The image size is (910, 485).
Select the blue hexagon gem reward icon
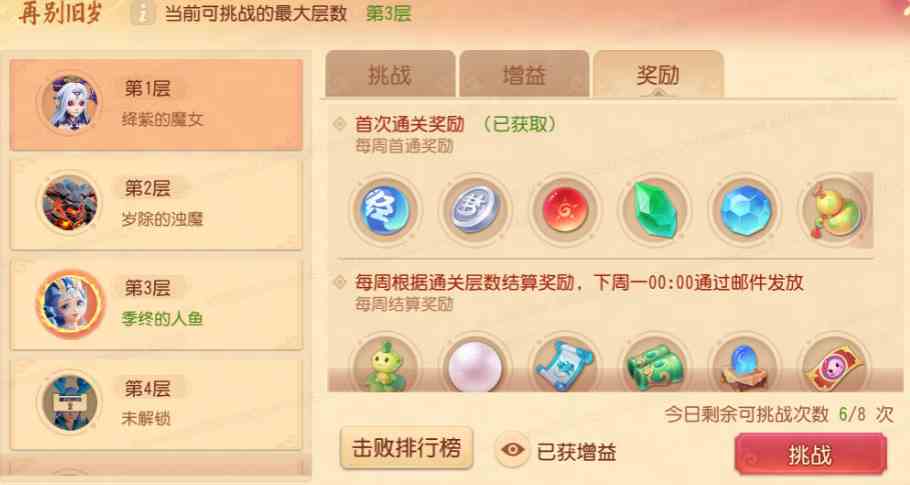tap(745, 209)
